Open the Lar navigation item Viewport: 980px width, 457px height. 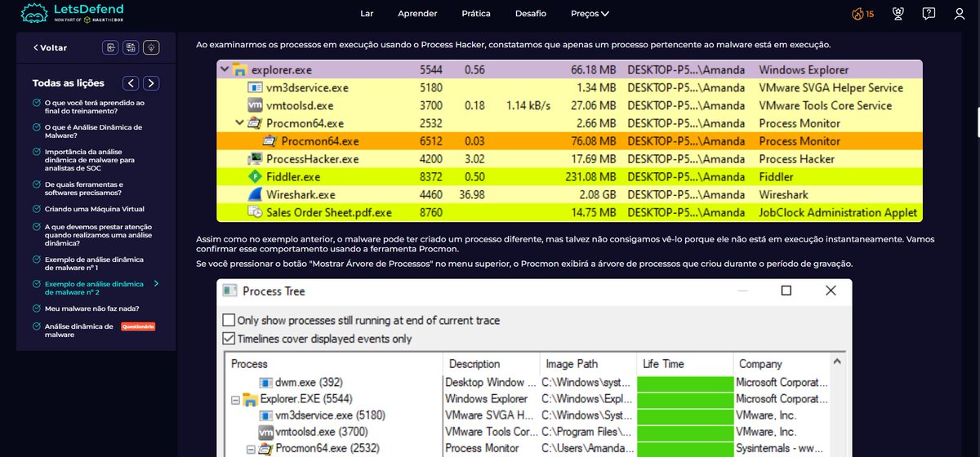click(367, 14)
